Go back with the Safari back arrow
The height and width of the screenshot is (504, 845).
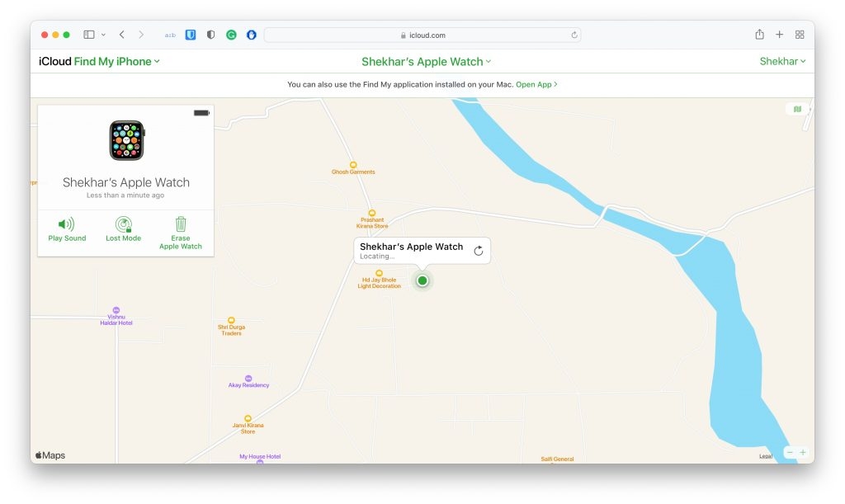(x=122, y=35)
